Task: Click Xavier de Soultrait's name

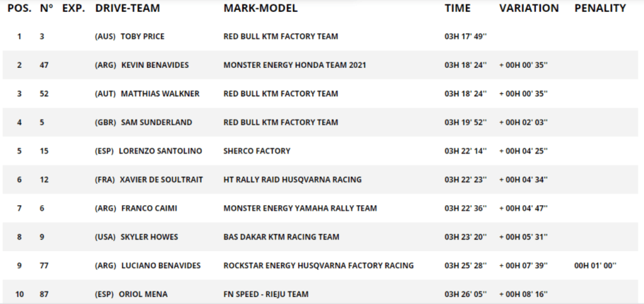Action: 162,179
